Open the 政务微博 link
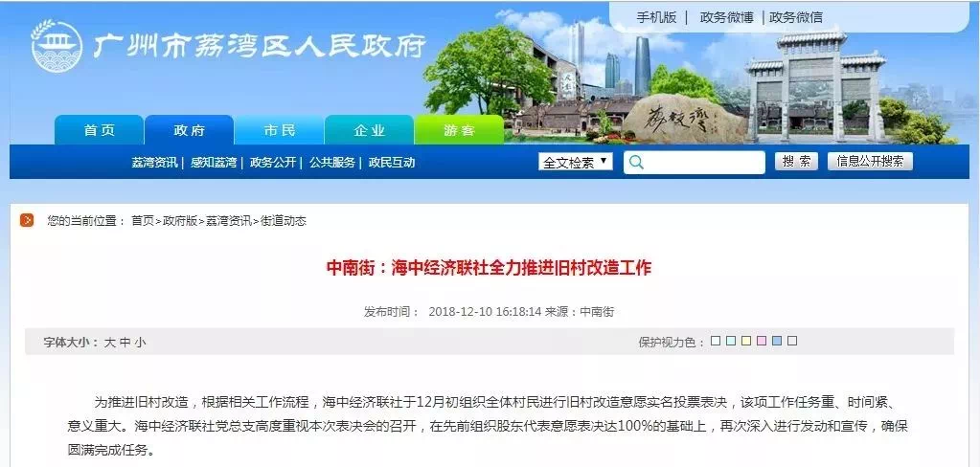 726,17
